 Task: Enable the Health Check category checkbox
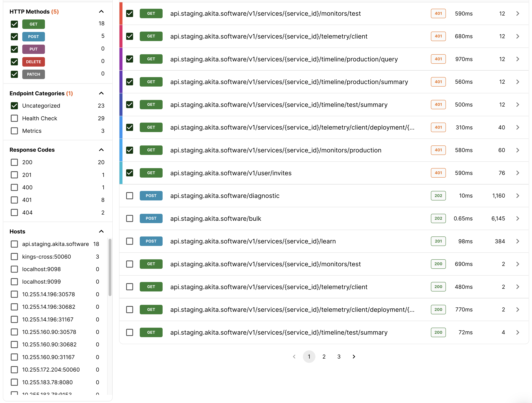click(14, 118)
